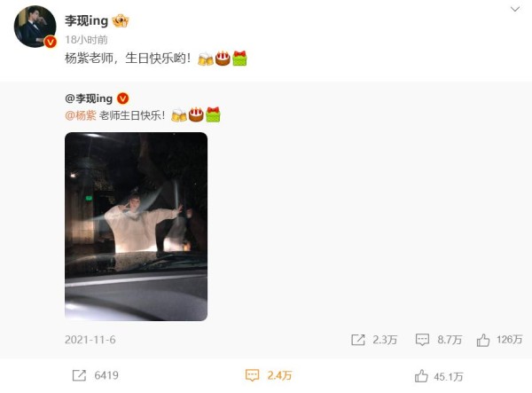
Task: Click the 李现ing profile avatar
Action: point(35,27)
